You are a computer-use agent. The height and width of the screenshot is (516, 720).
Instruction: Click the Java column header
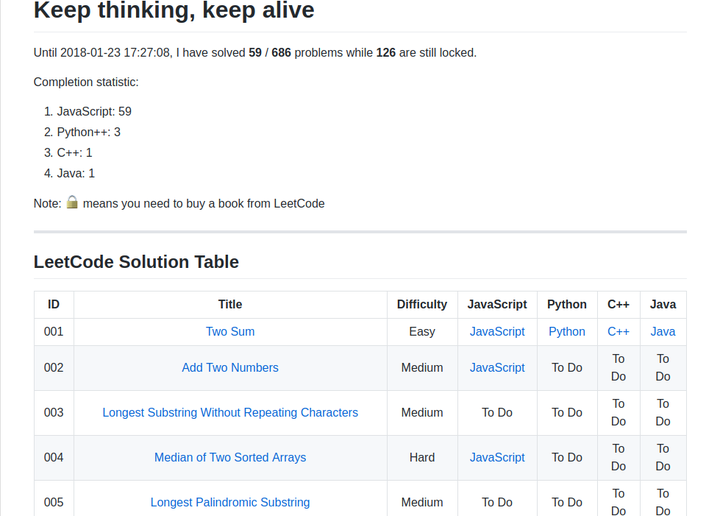(x=663, y=304)
